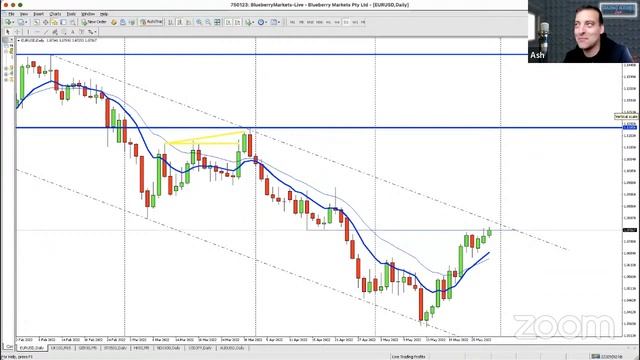Expand the Periods dropdown arrow
Image resolution: width=640 pixels, height=360 pixels.
click(266, 22)
